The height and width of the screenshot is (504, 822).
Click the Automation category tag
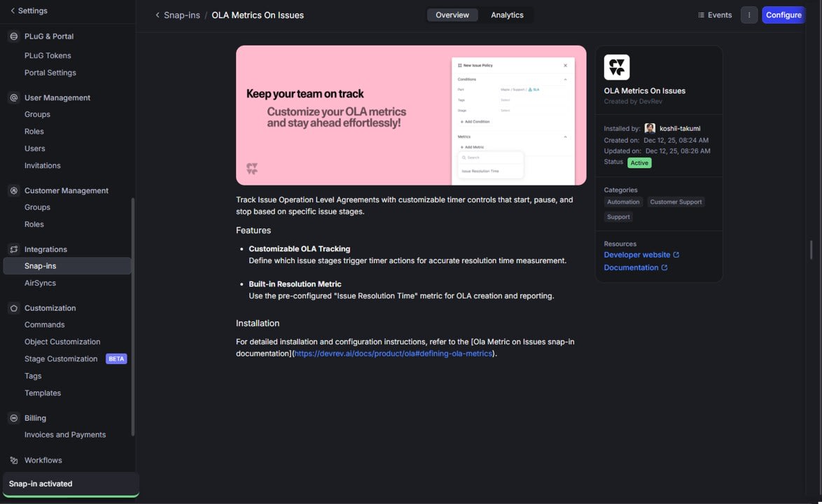click(623, 202)
